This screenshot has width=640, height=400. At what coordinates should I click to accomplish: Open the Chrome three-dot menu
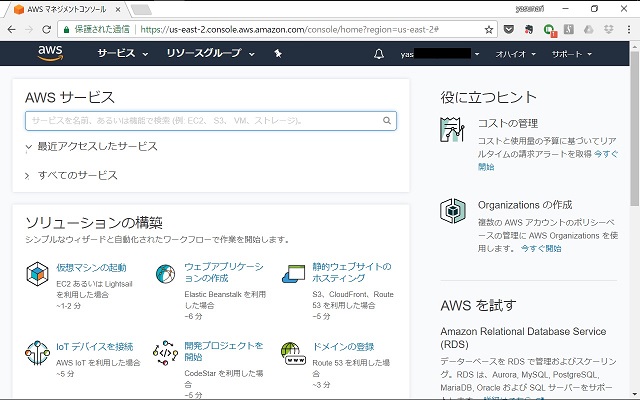629,29
